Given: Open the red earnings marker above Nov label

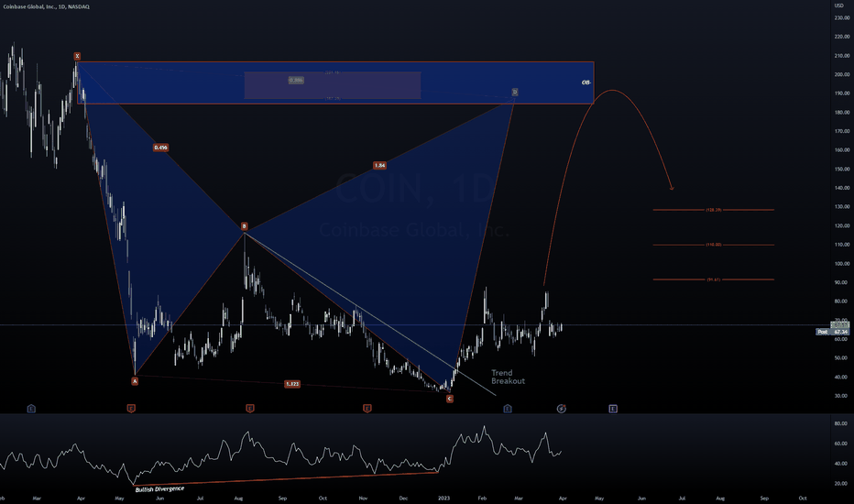Looking at the screenshot, I should pos(367,408).
